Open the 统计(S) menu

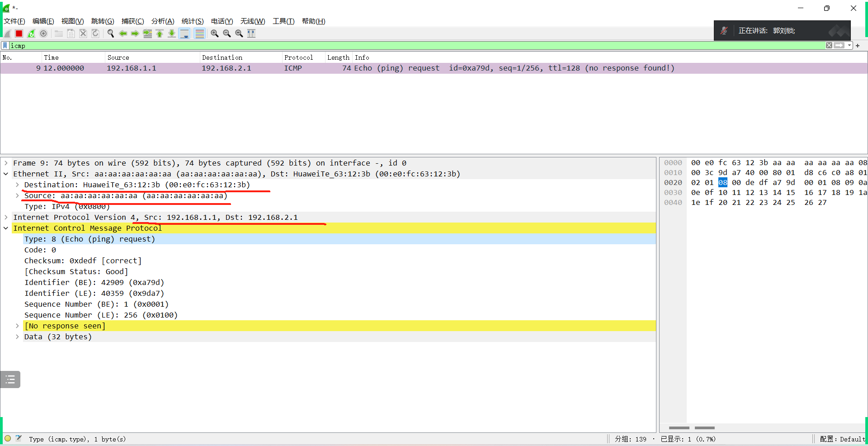coord(193,21)
